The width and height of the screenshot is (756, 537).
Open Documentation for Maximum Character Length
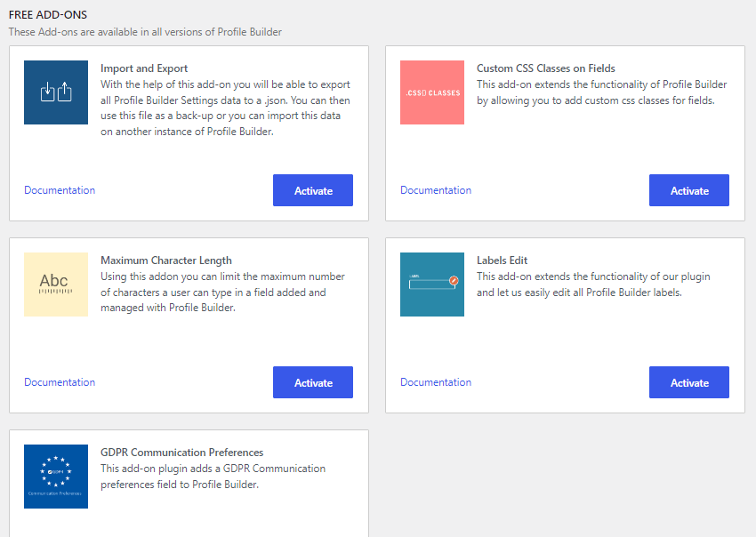point(59,381)
